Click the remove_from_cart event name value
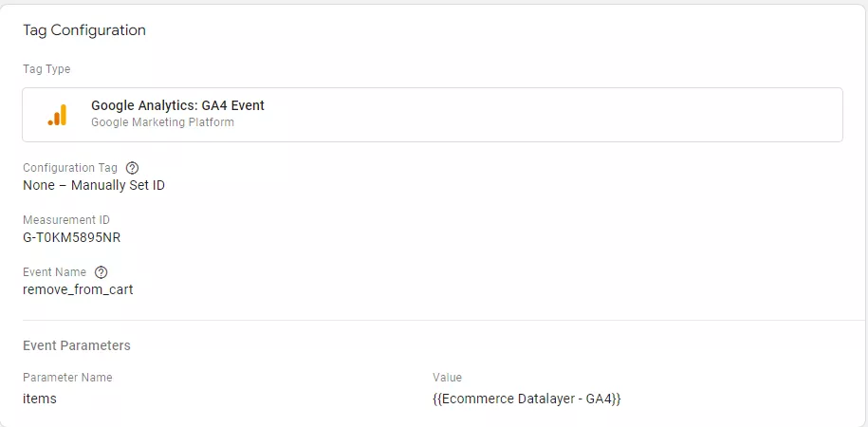868x427 pixels. click(x=78, y=289)
